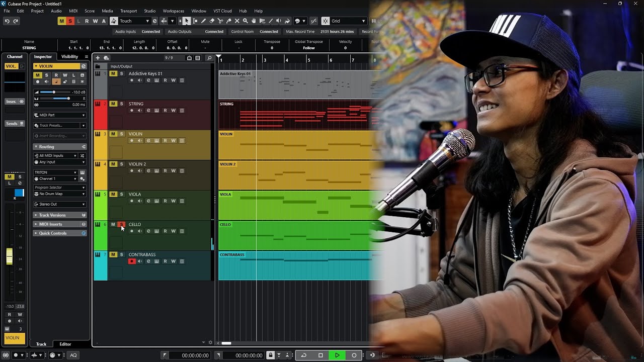The image size is (644, 362).
Task: Toggle Write automation on CELLO track
Action: click(x=174, y=231)
